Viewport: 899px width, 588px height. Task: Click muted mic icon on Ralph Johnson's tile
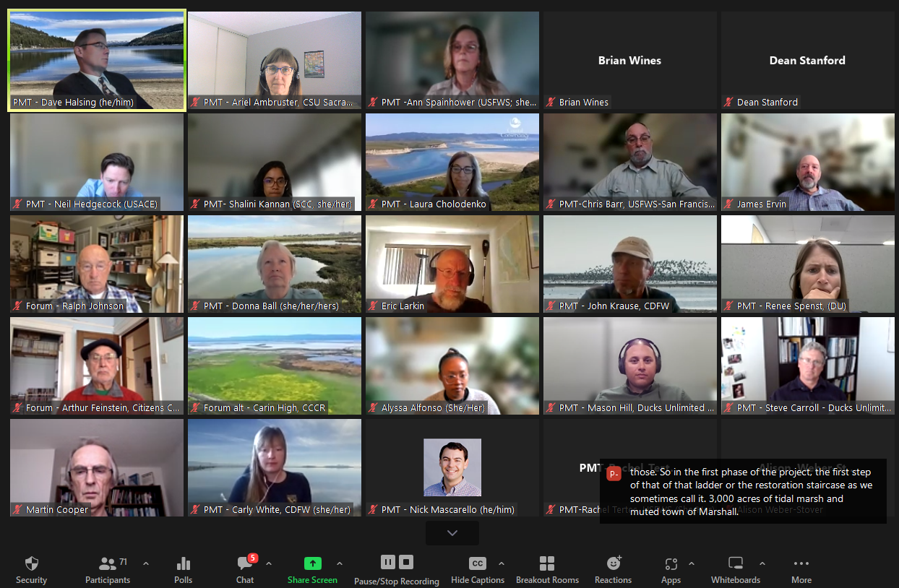point(17,306)
